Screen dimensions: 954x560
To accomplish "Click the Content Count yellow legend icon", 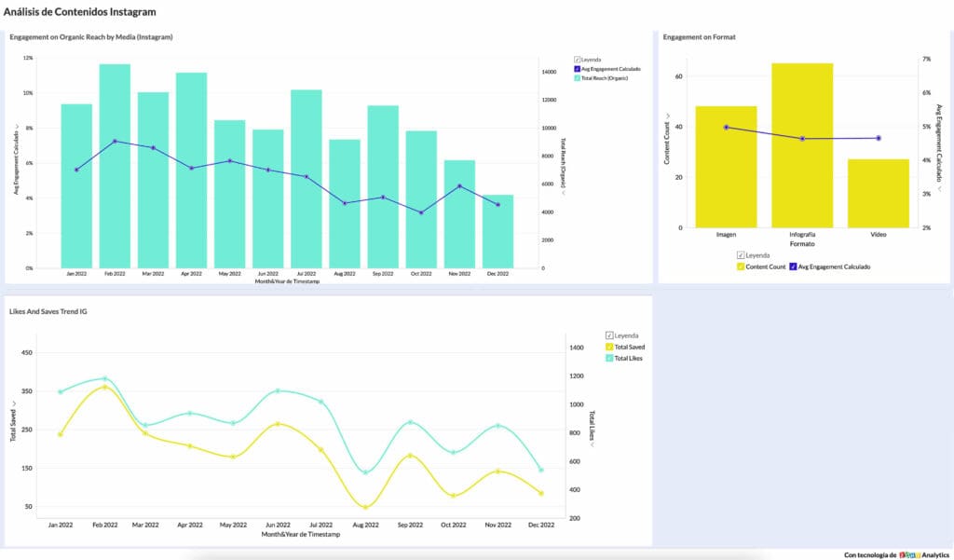I will click(x=740, y=266).
